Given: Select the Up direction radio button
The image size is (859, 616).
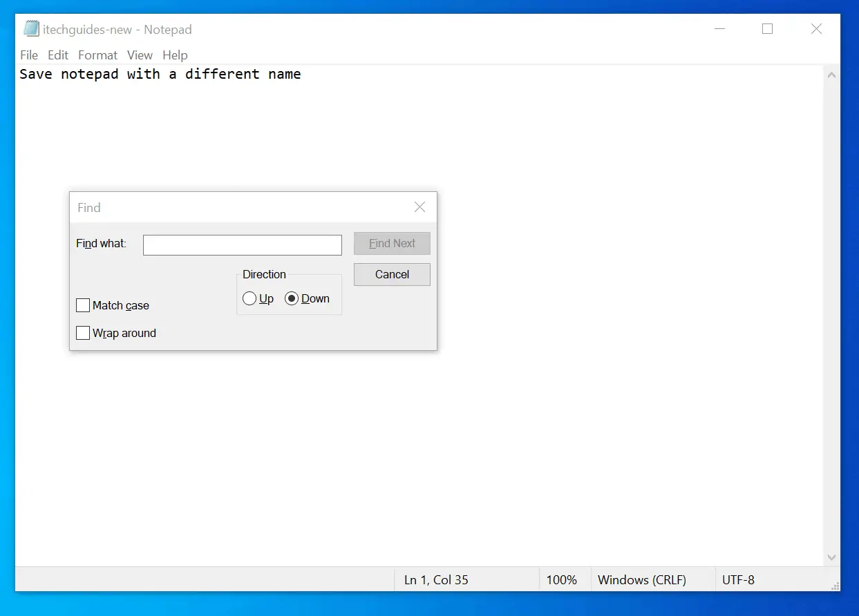Looking at the screenshot, I should (249, 299).
